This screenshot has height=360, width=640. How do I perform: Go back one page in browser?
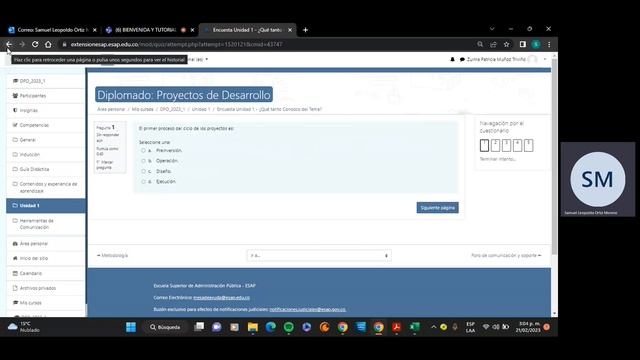pos(9,44)
